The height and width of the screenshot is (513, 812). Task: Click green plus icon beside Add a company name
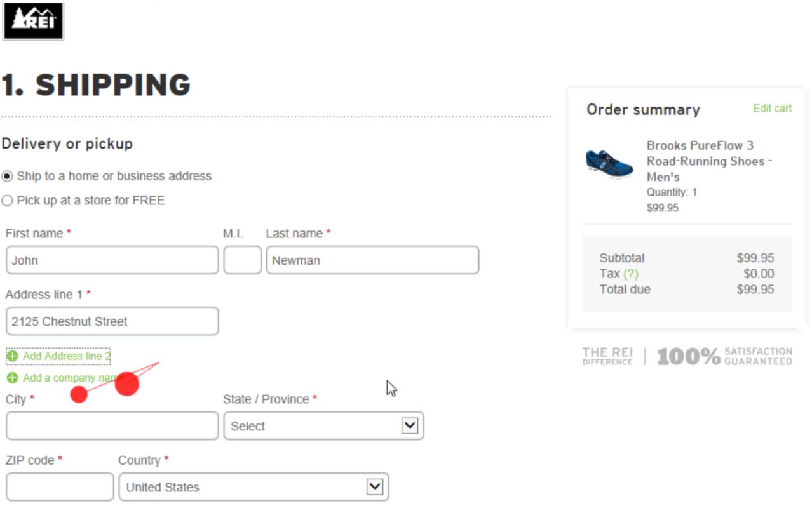(x=12, y=378)
